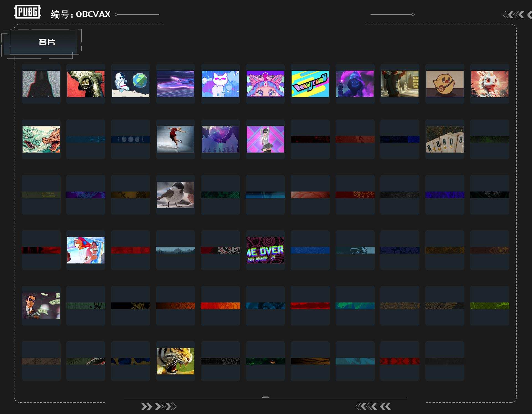Select the pink pixel cat namecard

point(220,84)
